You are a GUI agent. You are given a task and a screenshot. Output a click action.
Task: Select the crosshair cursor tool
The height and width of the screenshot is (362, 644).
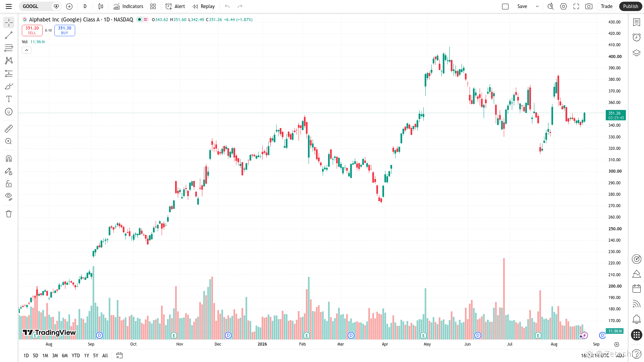[9, 22]
